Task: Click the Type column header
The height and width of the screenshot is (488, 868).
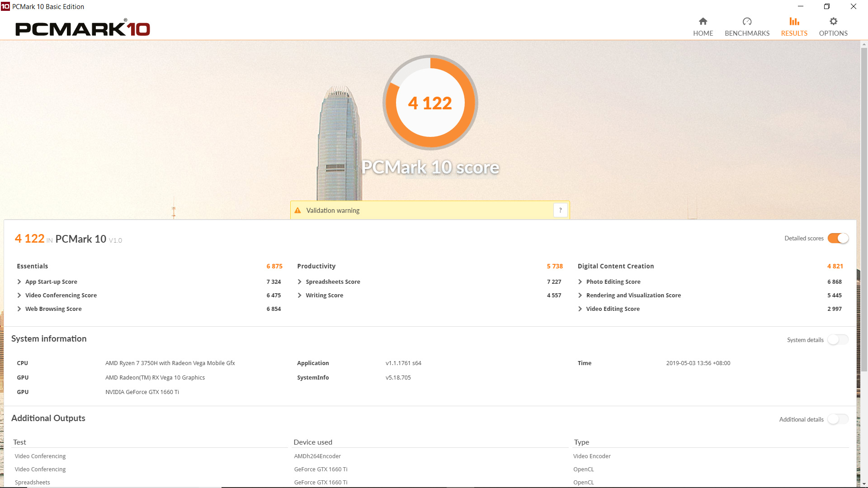Action: click(x=581, y=442)
